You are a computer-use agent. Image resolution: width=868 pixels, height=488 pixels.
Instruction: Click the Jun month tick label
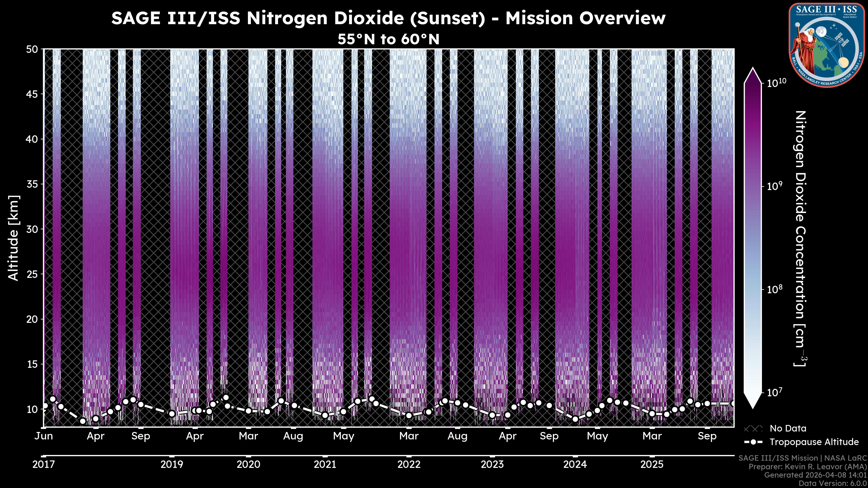coord(44,436)
